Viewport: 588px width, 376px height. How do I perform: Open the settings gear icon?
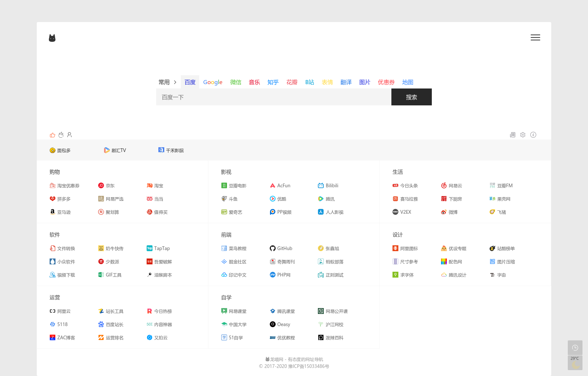click(x=523, y=135)
